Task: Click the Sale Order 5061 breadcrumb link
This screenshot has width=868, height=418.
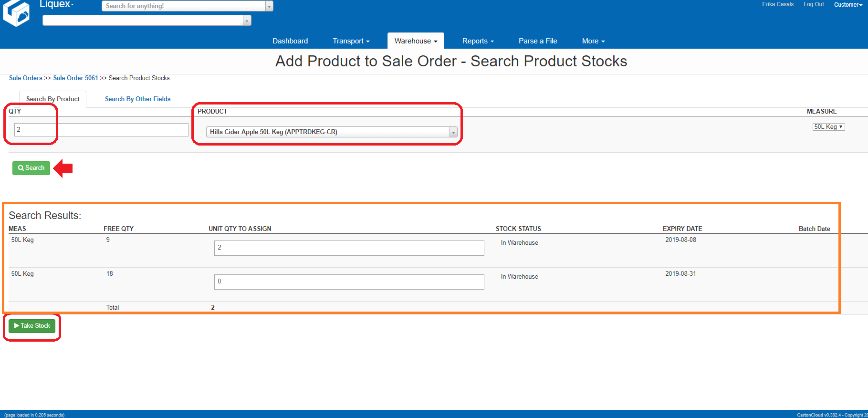Action: (75, 78)
